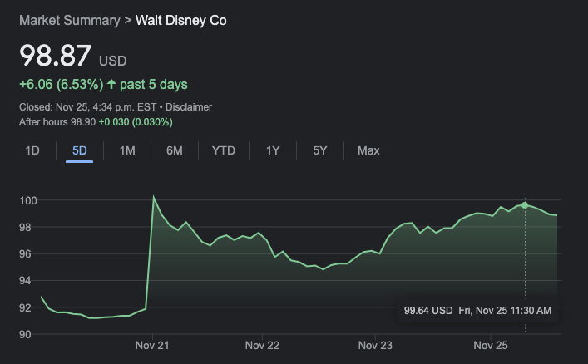
Task: Click the Nov 22 axis date label
Action: [261, 345]
